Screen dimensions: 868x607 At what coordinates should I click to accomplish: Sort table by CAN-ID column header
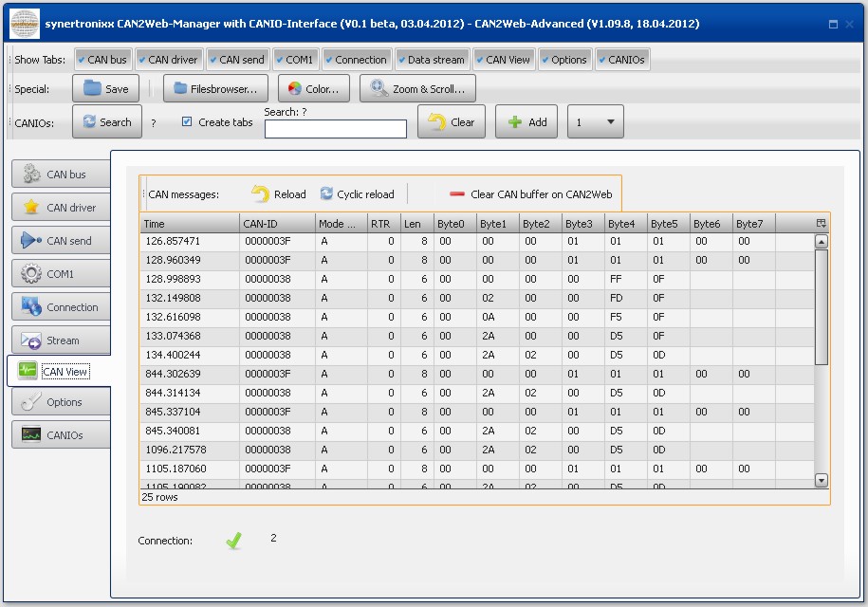(276, 224)
